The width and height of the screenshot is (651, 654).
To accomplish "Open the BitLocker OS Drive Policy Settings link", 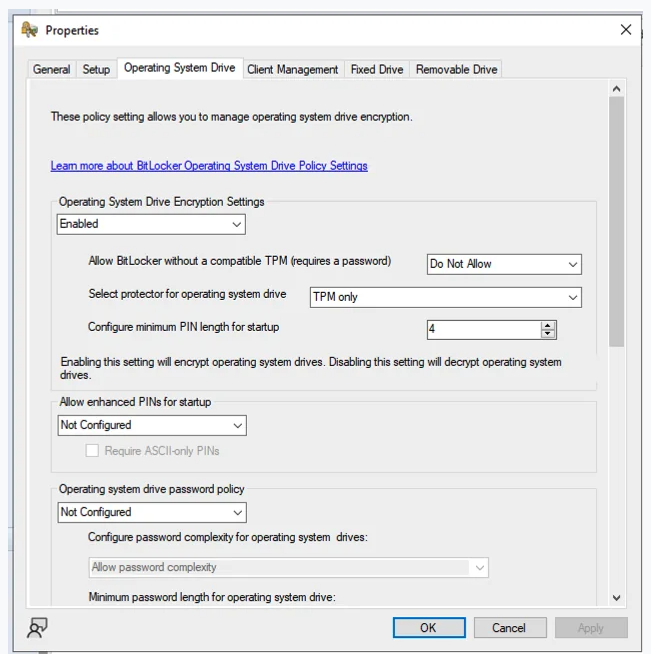I will [x=209, y=166].
